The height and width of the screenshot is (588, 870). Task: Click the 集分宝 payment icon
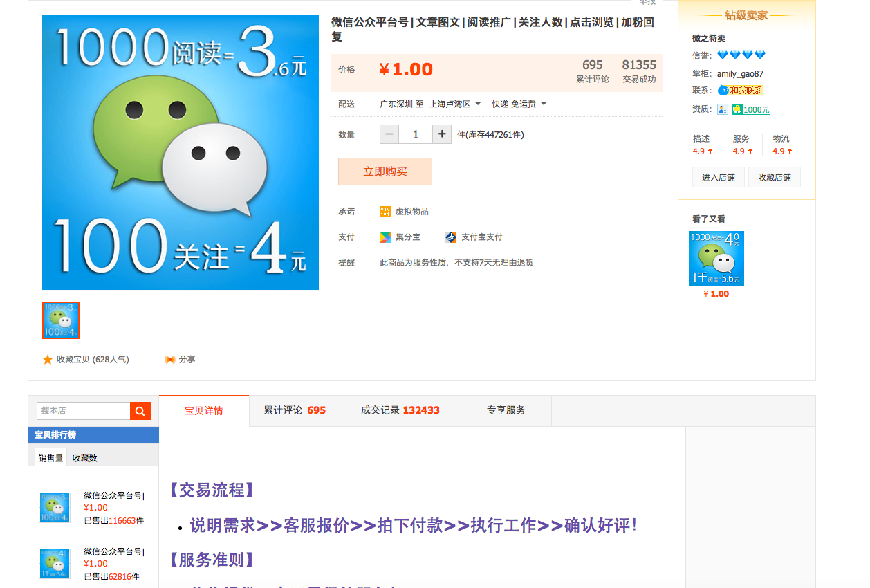tap(385, 237)
